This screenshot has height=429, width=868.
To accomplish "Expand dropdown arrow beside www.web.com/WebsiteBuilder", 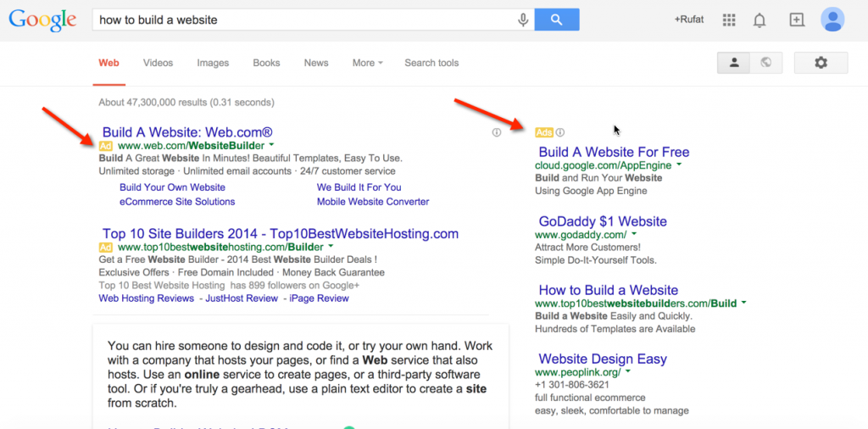I will tap(271, 146).
